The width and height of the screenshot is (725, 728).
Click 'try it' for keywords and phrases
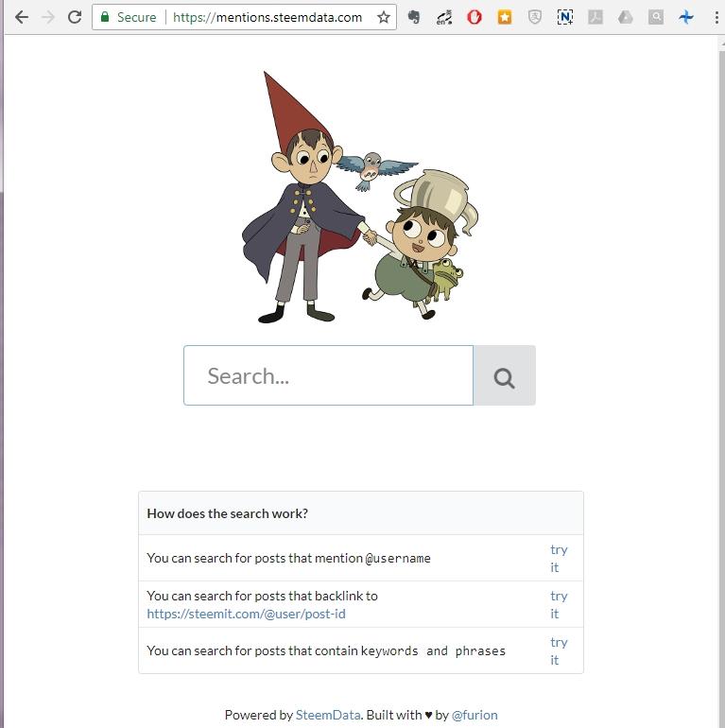[559, 650]
